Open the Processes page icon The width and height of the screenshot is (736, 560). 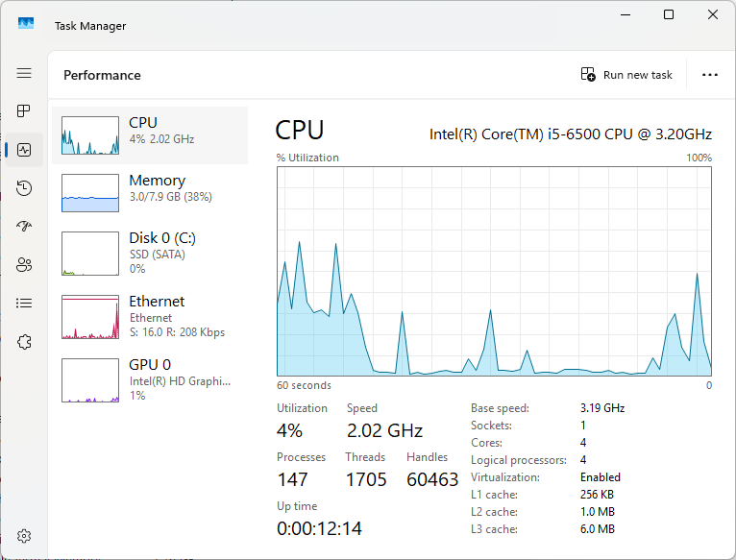(24, 111)
